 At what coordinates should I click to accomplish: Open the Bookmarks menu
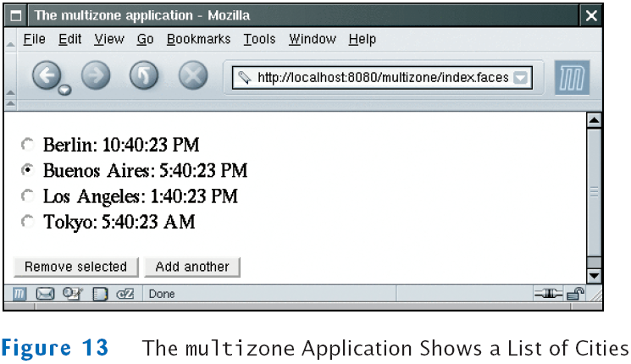198,40
